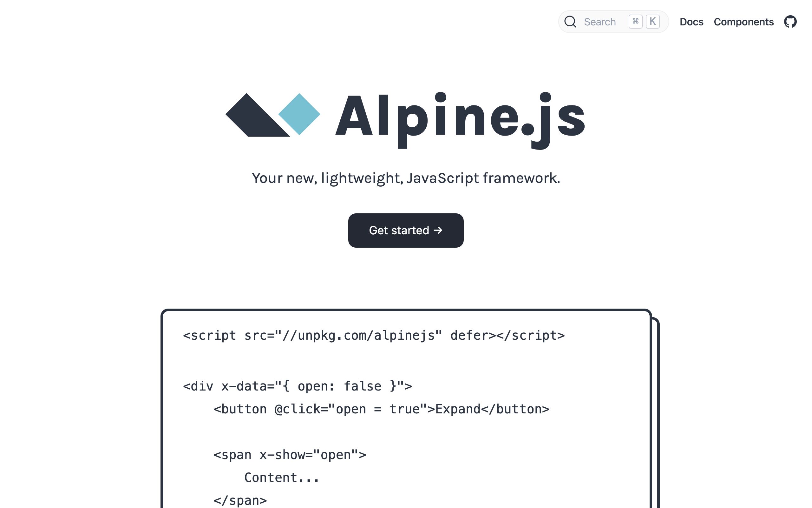Focus the Search field
This screenshot has height=508, width=812.
[613, 22]
